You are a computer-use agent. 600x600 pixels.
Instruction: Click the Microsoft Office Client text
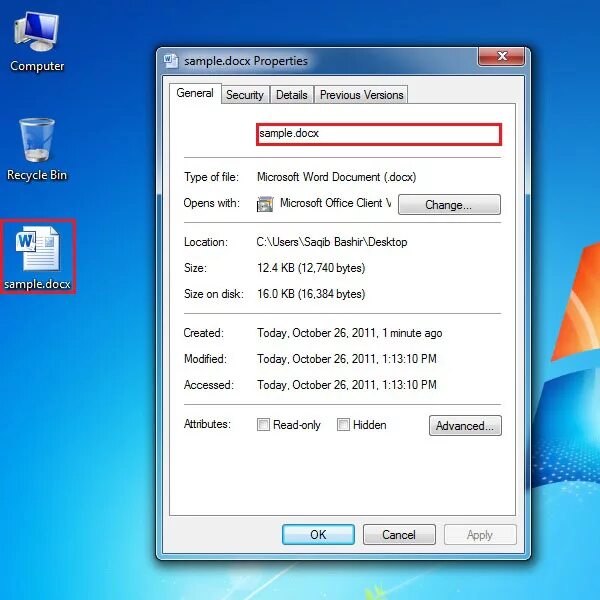pos(335,203)
